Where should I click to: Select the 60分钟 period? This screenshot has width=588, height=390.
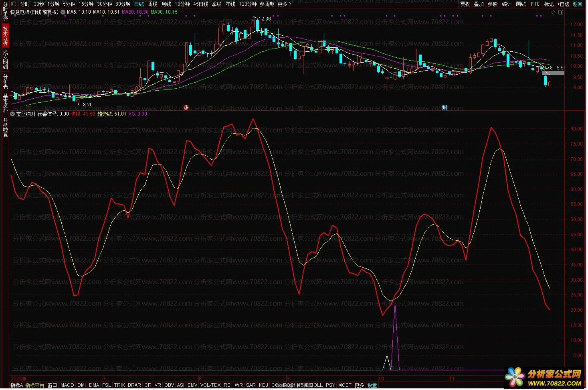click(x=123, y=4)
